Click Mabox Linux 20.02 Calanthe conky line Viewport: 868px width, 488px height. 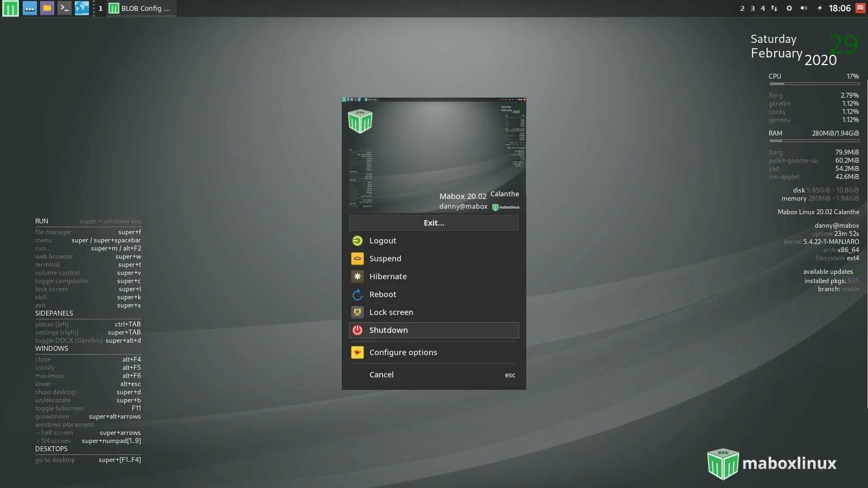pyautogui.click(x=818, y=212)
